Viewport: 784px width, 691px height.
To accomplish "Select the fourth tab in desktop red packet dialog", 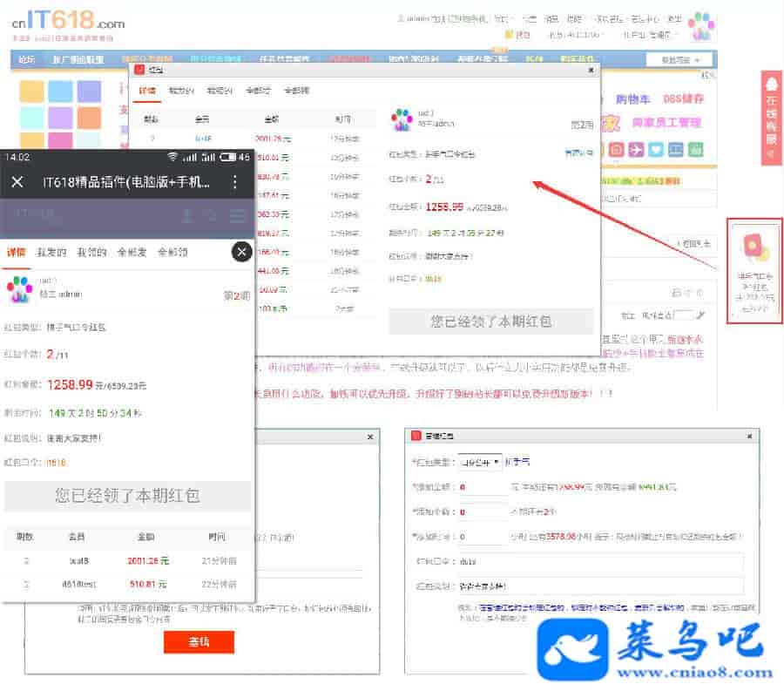I will [x=259, y=91].
